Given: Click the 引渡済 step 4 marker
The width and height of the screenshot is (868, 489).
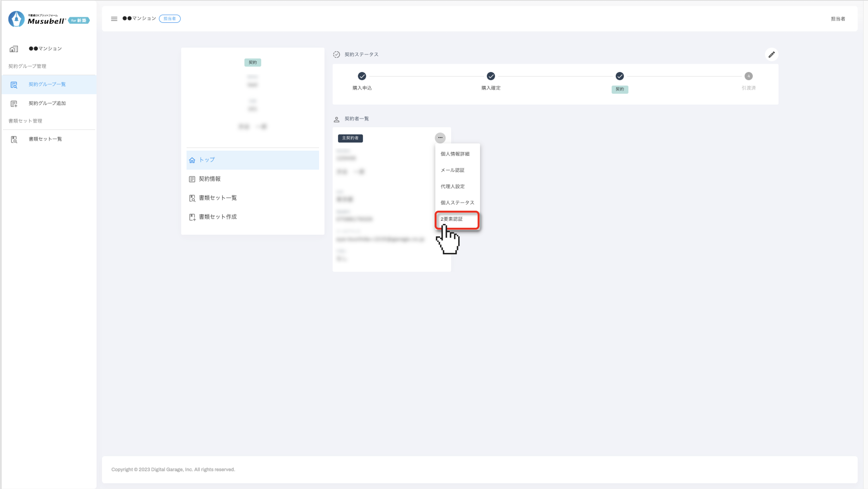Looking at the screenshot, I should coord(749,76).
